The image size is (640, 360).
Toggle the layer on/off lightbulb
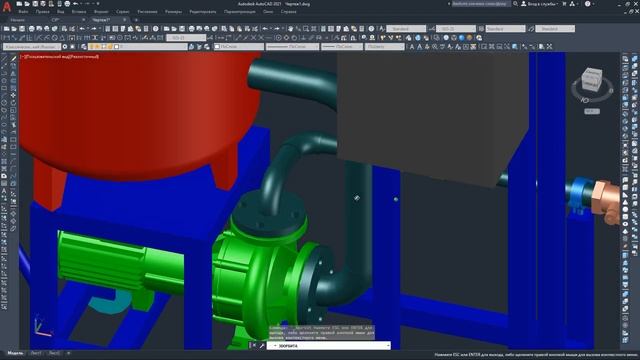[91, 47]
